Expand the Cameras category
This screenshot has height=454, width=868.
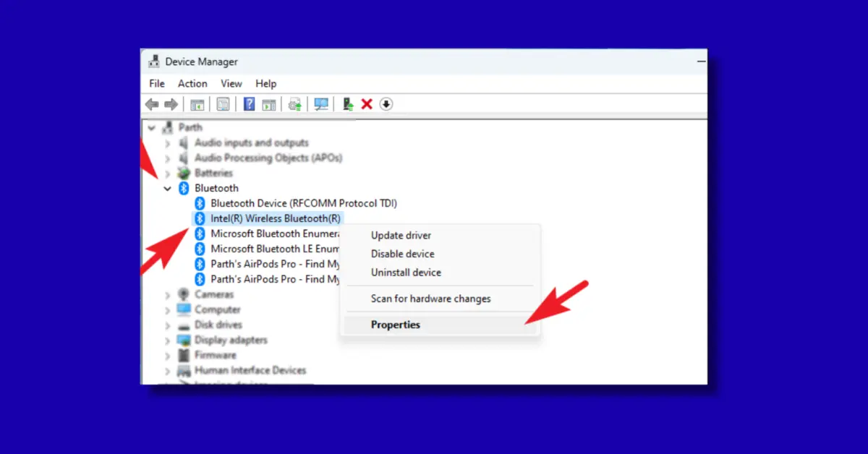click(x=168, y=294)
